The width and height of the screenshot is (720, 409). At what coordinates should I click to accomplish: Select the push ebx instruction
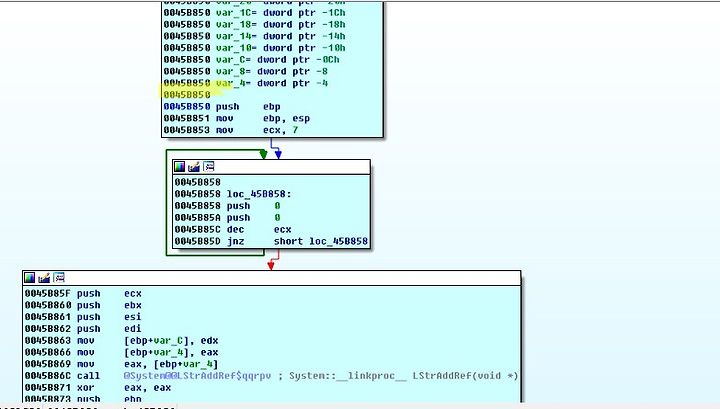point(83,305)
